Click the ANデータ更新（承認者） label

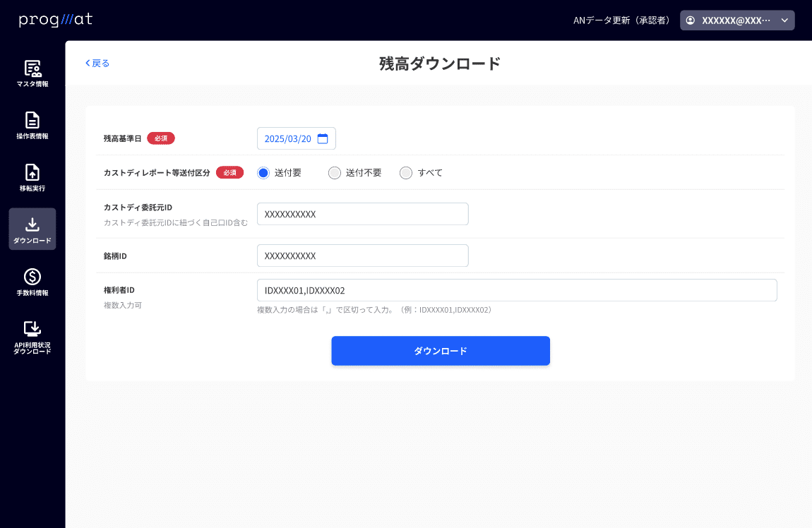[x=622, y=20]
